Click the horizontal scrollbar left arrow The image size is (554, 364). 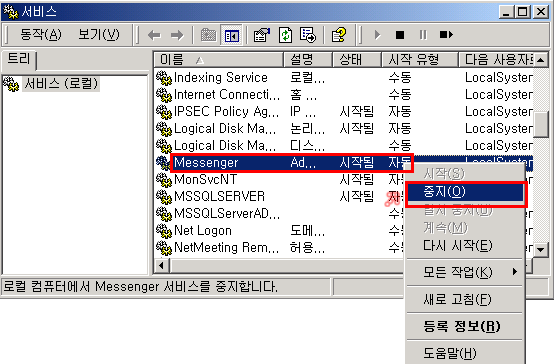(161, 265)
